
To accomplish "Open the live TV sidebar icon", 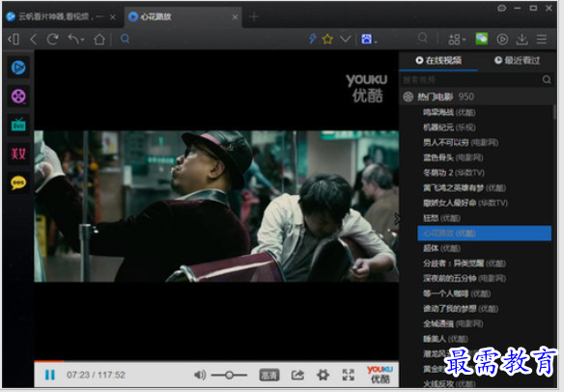I will pos(18,125).
